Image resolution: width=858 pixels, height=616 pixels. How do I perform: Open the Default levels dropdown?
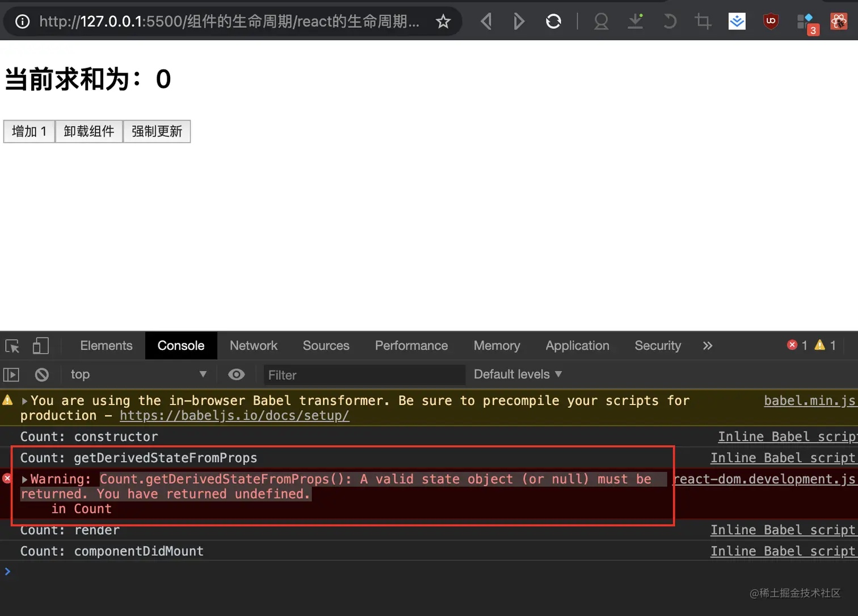click(518, 374)
